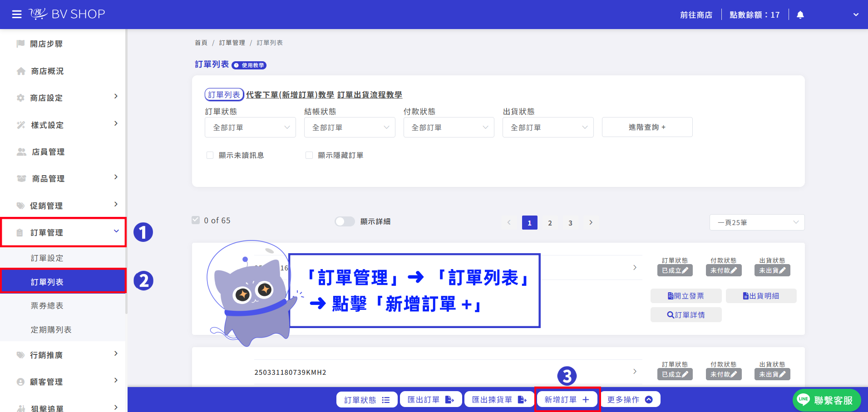Expand 商品管理 sidebar menu

point(63,178)
